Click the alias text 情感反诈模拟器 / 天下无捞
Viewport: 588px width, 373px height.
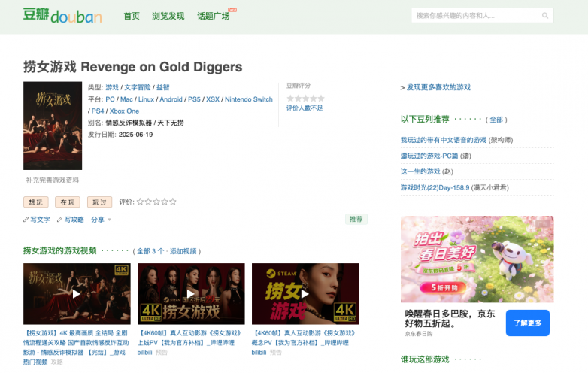click(x=144, y=123)
